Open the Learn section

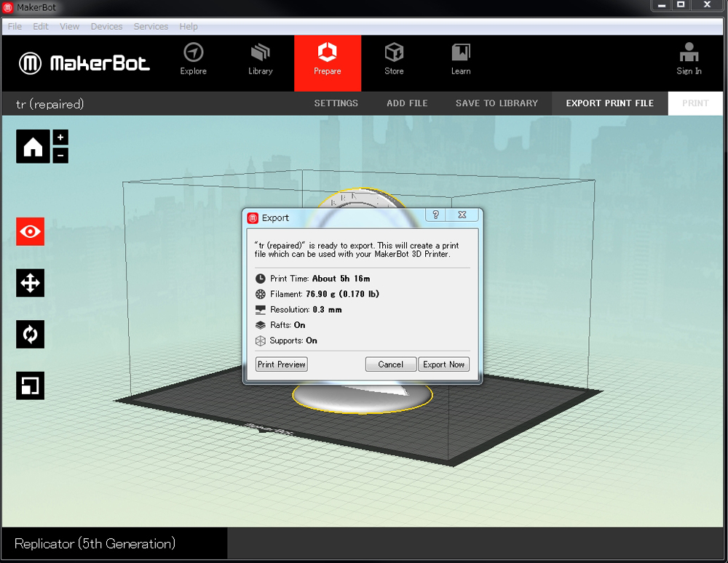[x=461, y=59]
